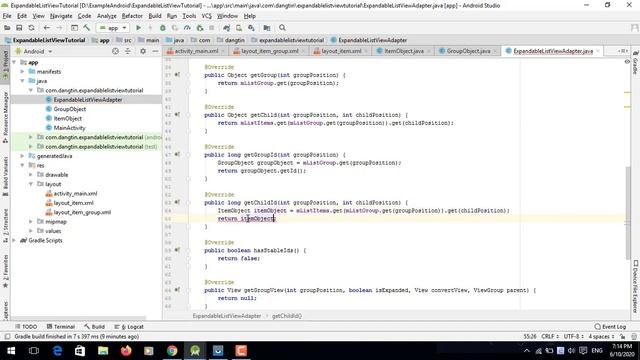Open the VCS menu

click(207, 16)
